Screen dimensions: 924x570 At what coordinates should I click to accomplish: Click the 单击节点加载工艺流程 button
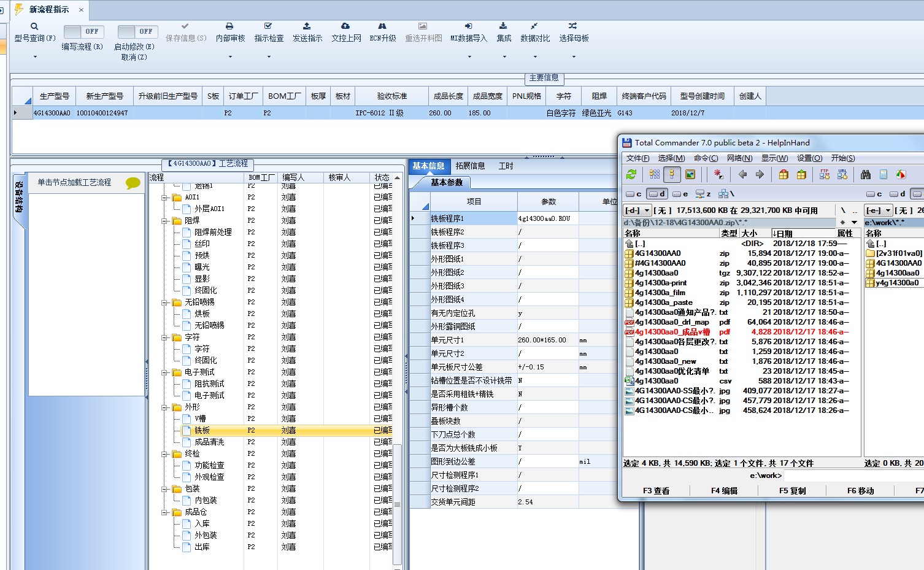[x=74, y=183]
